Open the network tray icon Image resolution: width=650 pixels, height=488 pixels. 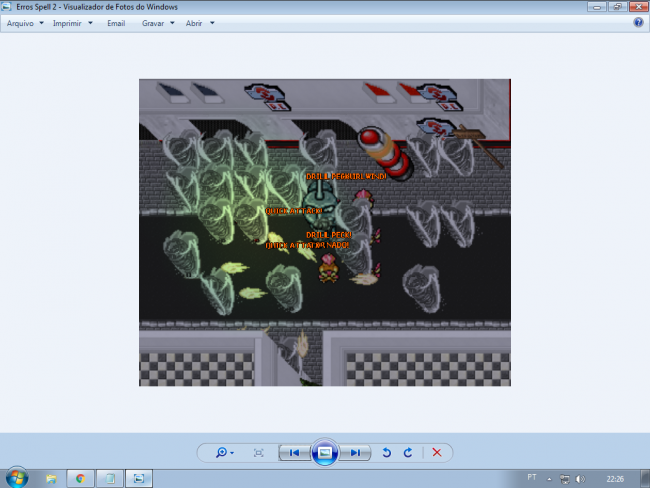pos(565,479)
